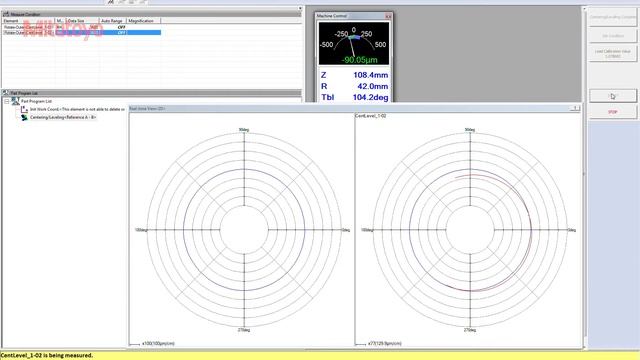Select the Part Program List root node icon

16,101
